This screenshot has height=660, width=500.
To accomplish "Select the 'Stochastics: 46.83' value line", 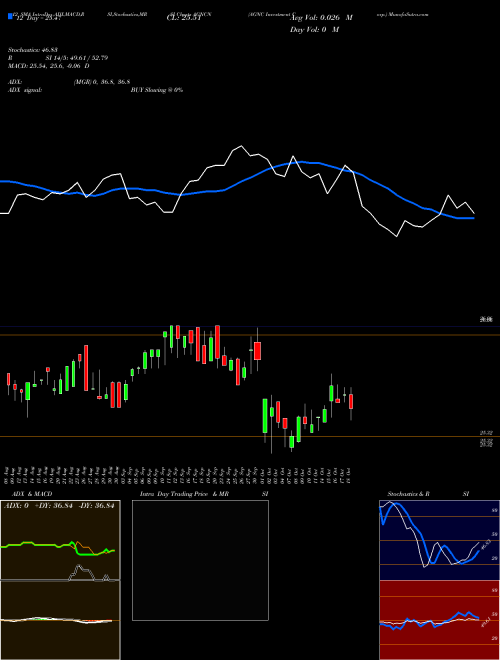I will tap(33, 50).
